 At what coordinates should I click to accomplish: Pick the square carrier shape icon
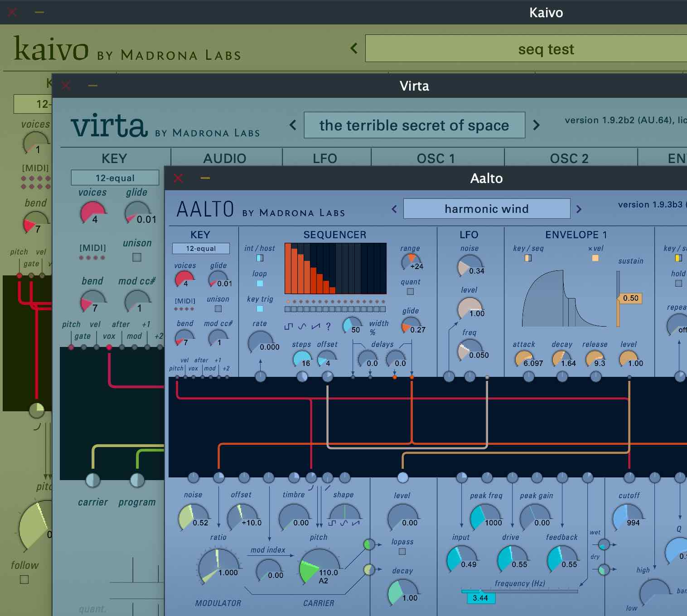tap(332, 523)
